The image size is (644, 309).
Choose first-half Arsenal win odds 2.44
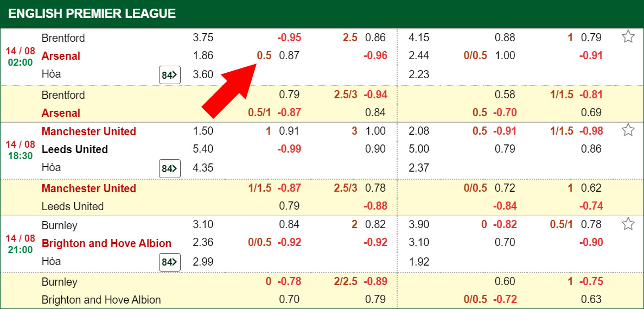click(x=419, y=55)
